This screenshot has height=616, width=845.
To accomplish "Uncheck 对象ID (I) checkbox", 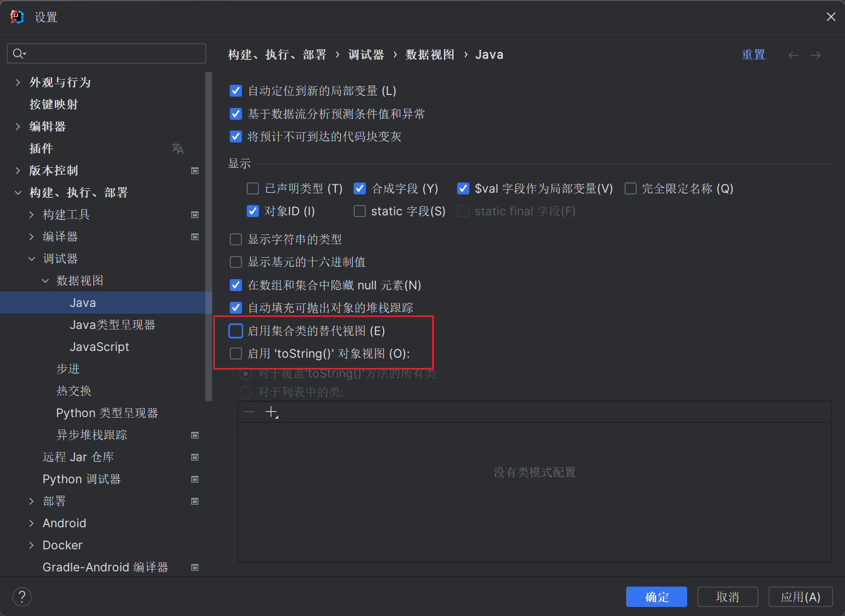I will tap(253, 211).
